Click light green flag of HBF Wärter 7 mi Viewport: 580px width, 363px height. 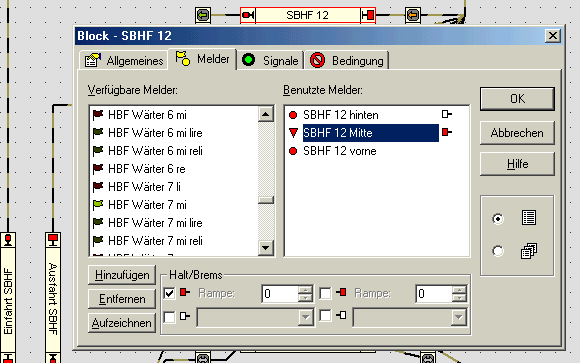[98, 205]
